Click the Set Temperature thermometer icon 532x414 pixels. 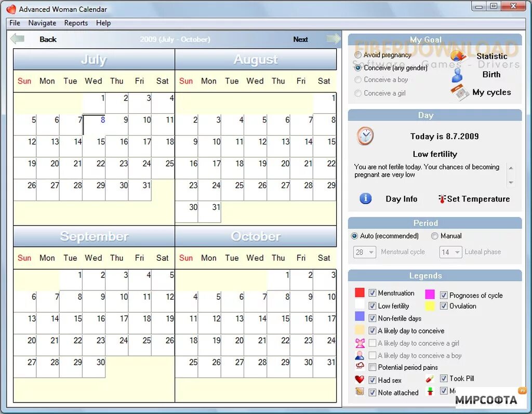(x=442, y=199)
